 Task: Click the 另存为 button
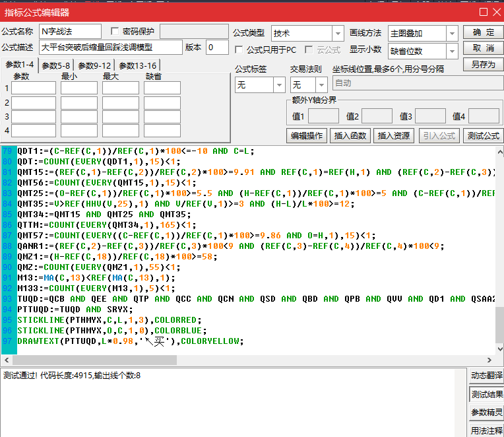483,65
